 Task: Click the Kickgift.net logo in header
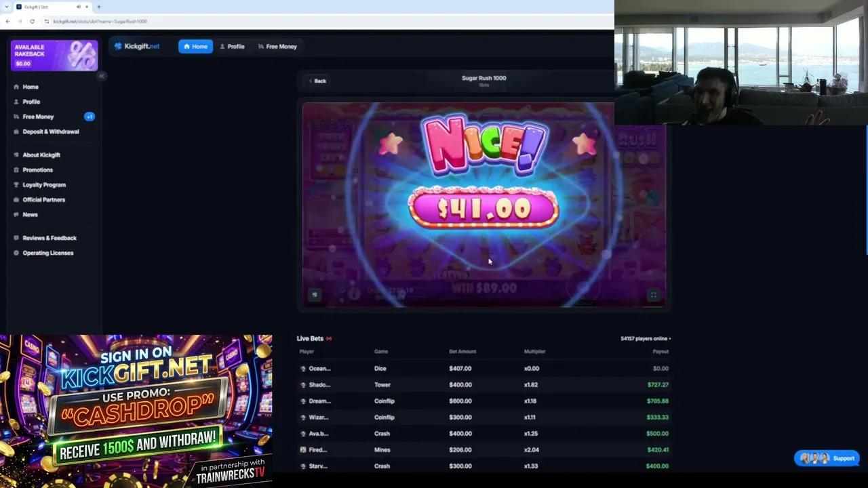click(137, 46)
